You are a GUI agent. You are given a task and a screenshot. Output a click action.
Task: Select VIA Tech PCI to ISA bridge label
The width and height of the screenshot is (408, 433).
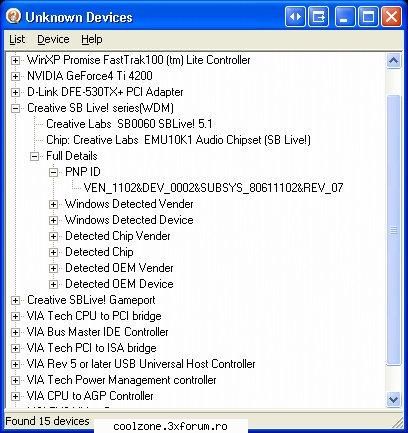(x=92, y=348)
